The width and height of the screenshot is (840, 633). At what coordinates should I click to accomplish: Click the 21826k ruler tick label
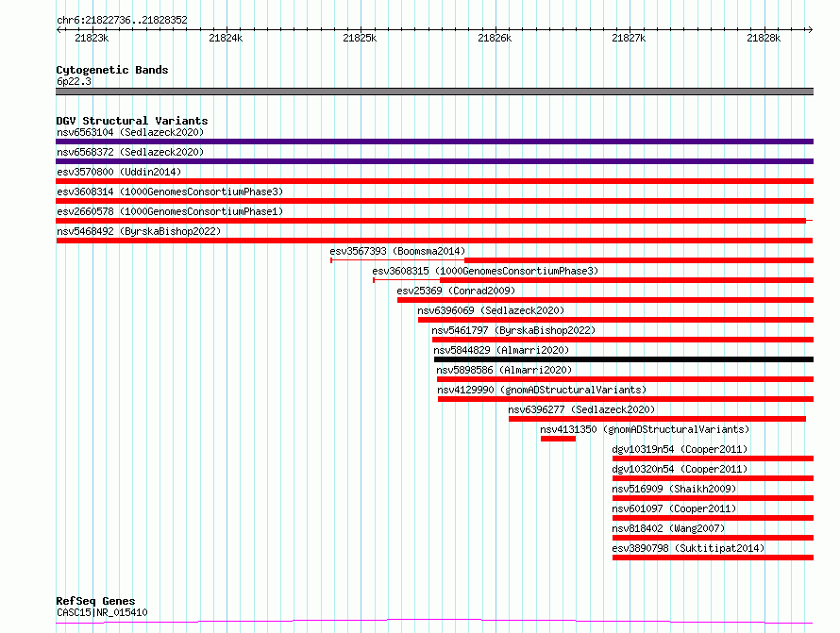(x=495, y=38)
